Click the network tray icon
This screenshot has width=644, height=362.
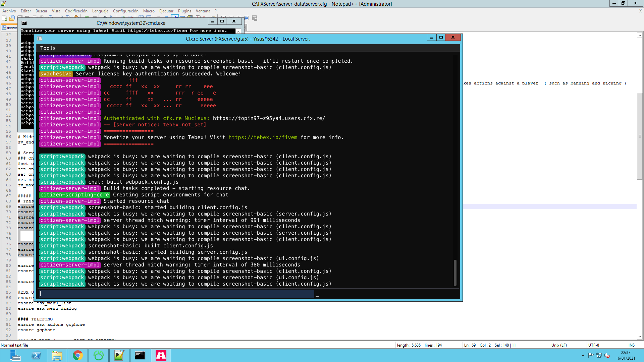[x=599, y=355]
